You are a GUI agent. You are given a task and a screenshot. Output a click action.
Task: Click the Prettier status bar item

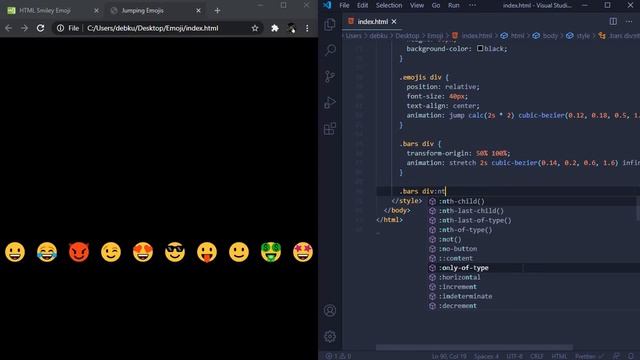click(588, 356)
